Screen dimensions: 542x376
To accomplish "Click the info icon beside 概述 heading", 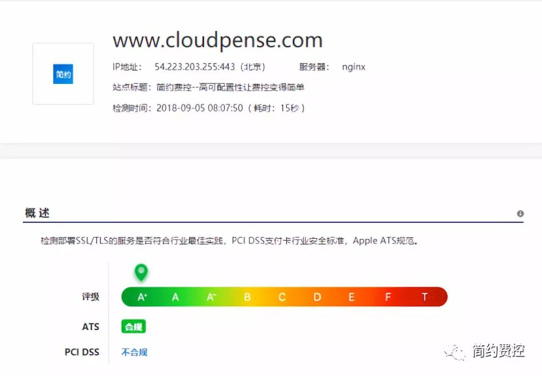I will tap(520, 214).
